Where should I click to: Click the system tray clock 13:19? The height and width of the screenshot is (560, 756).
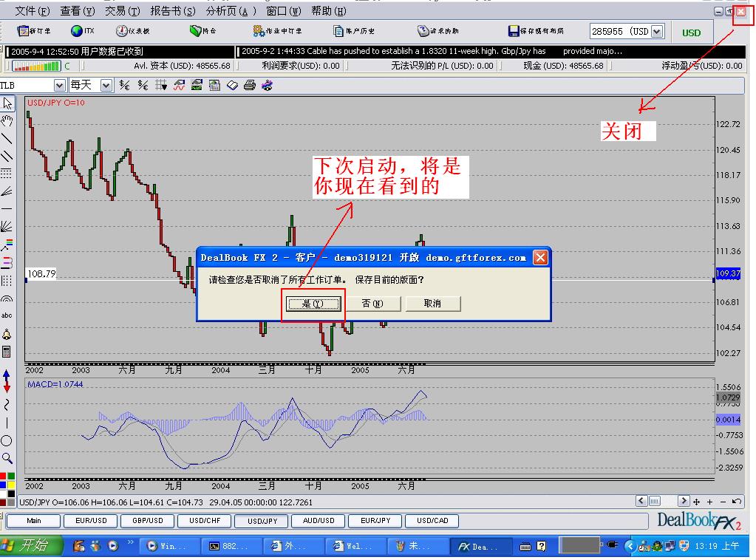717,546
